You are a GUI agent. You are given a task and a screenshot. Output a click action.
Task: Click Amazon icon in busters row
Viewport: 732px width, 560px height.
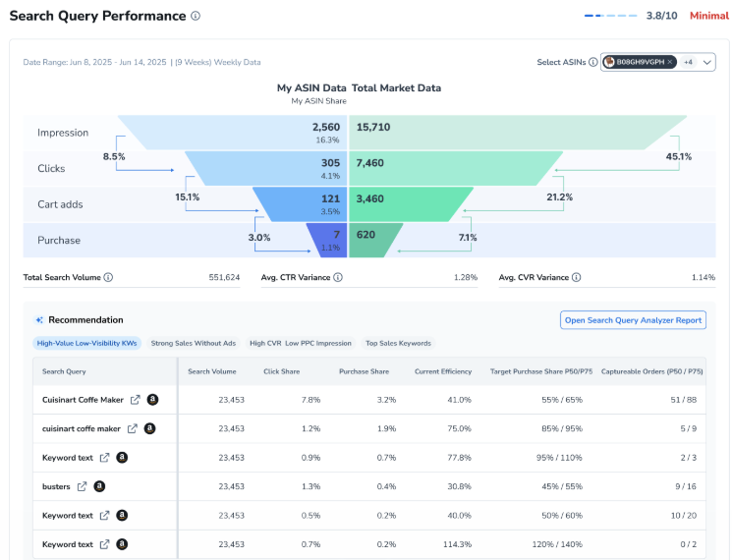click(x=99, y=486)
